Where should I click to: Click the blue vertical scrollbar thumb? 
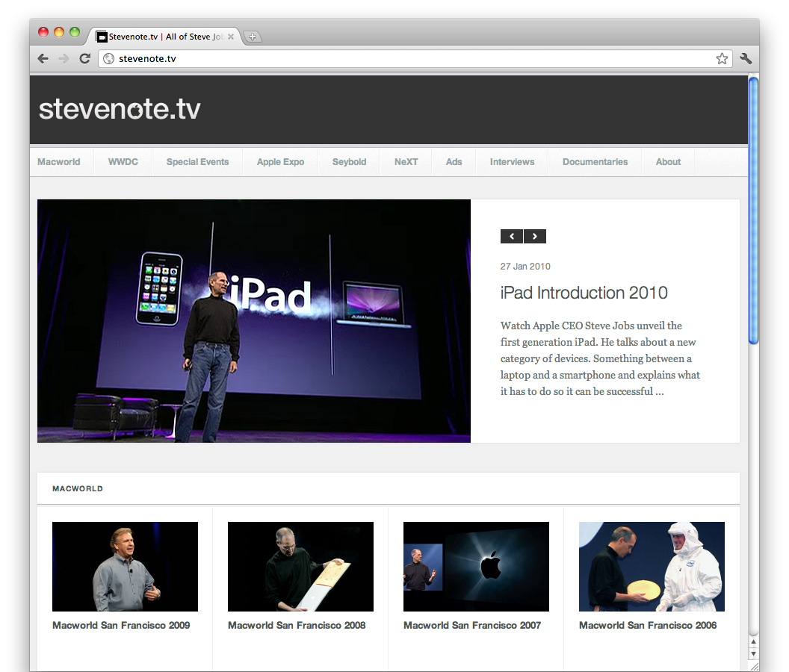[753, 211]
